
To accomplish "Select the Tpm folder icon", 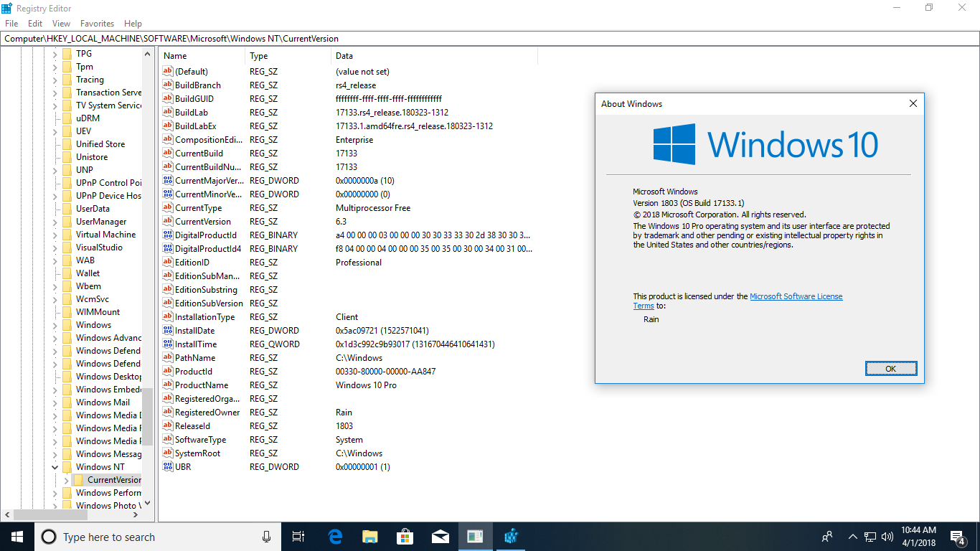I will [67, 67].
